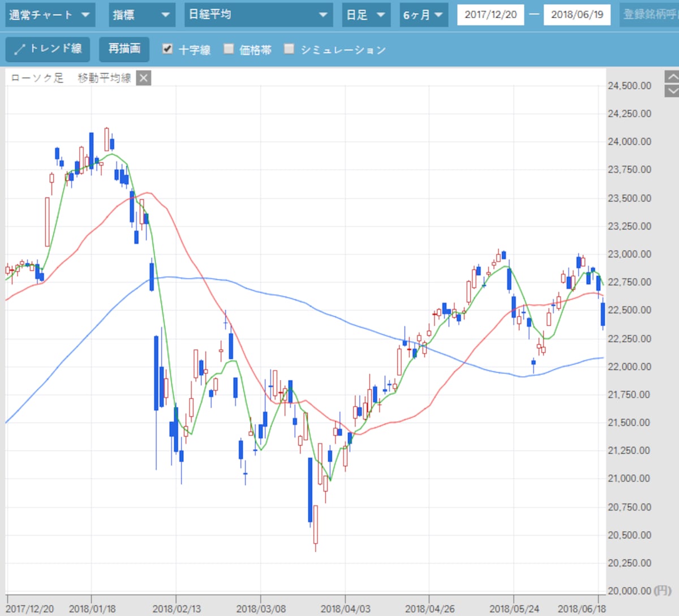This screenshot has height=616, width=679.
Task: Click the 登録銘柄呼 button
Action: [x=649, y=15]
